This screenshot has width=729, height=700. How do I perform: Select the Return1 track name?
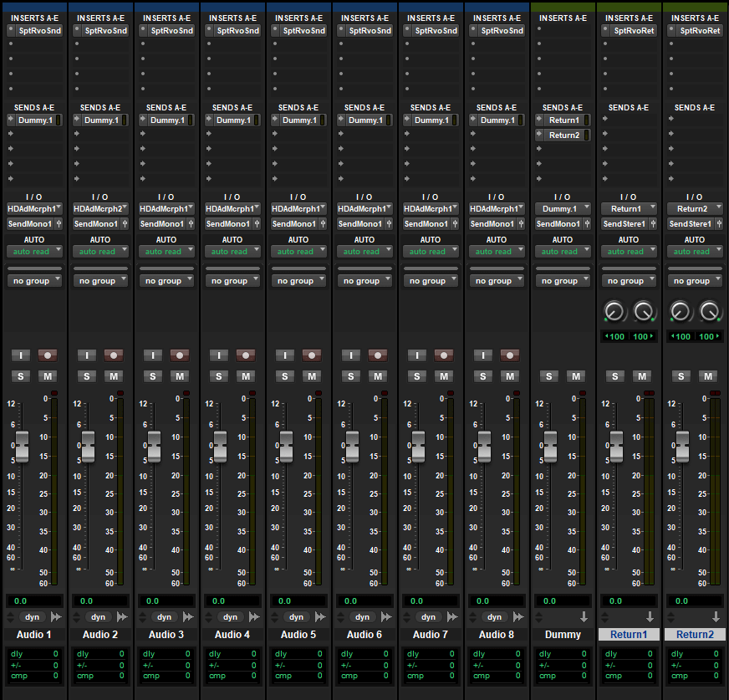[x=629, y=635]
